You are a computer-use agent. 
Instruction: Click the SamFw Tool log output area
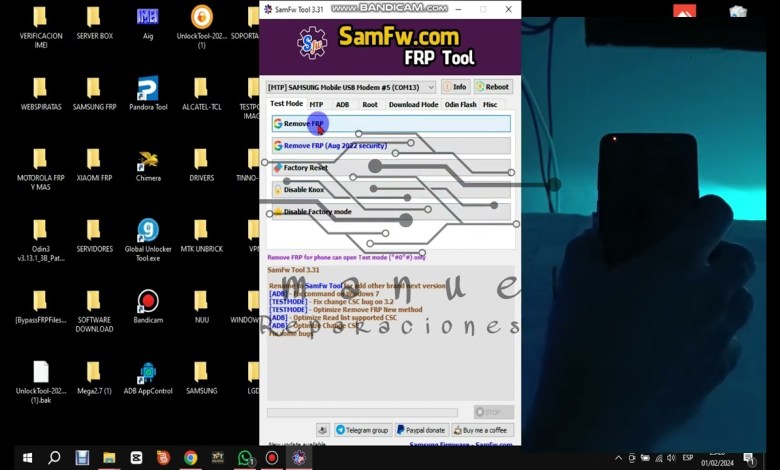coord(390,333)
